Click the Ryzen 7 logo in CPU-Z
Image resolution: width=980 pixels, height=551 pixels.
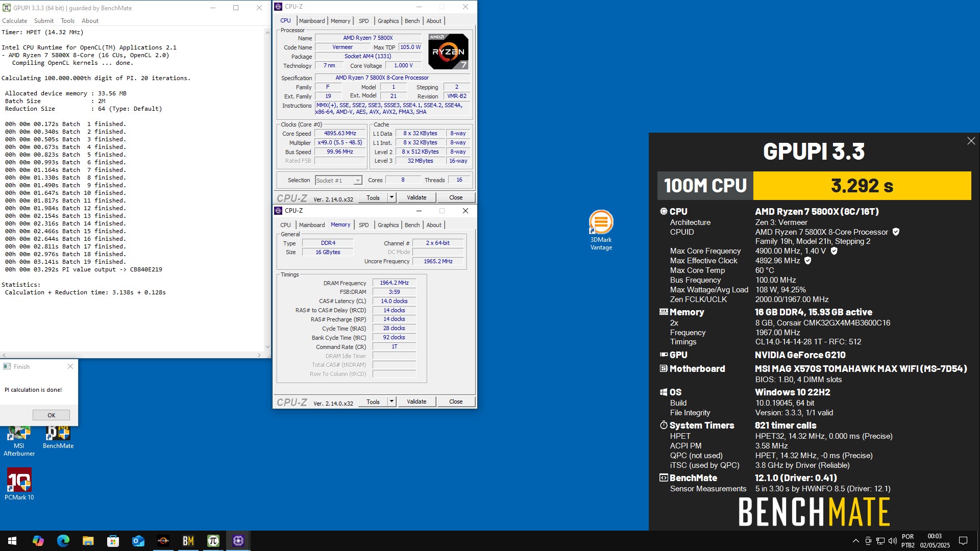pos(448,52)
